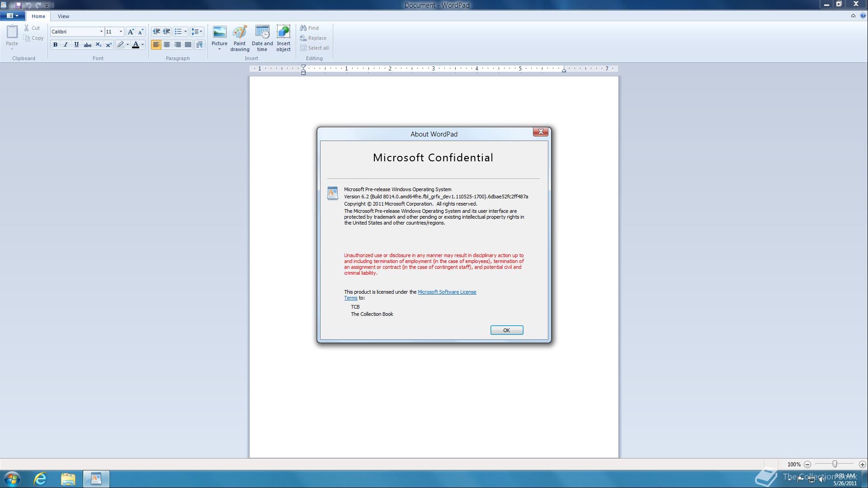Click the volume speaker tray icon
The height and width of the screenshot is (488, 868).
point(822,479)
